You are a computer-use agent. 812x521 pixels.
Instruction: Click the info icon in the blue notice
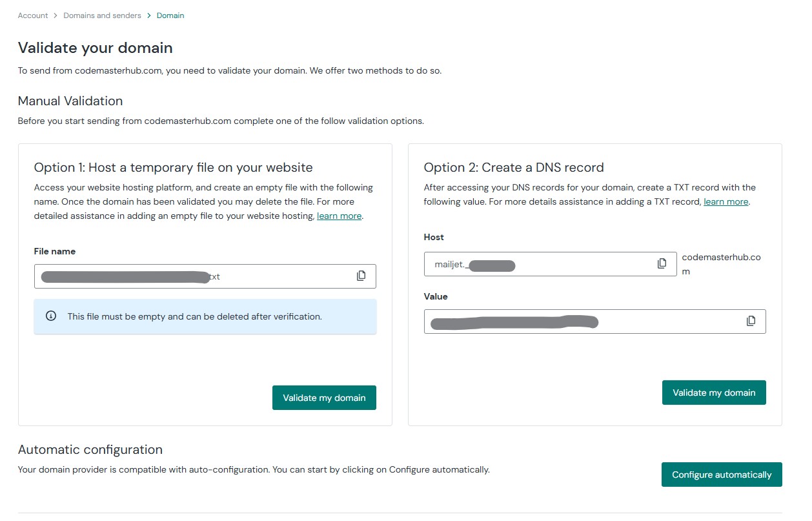coord(51,316)
